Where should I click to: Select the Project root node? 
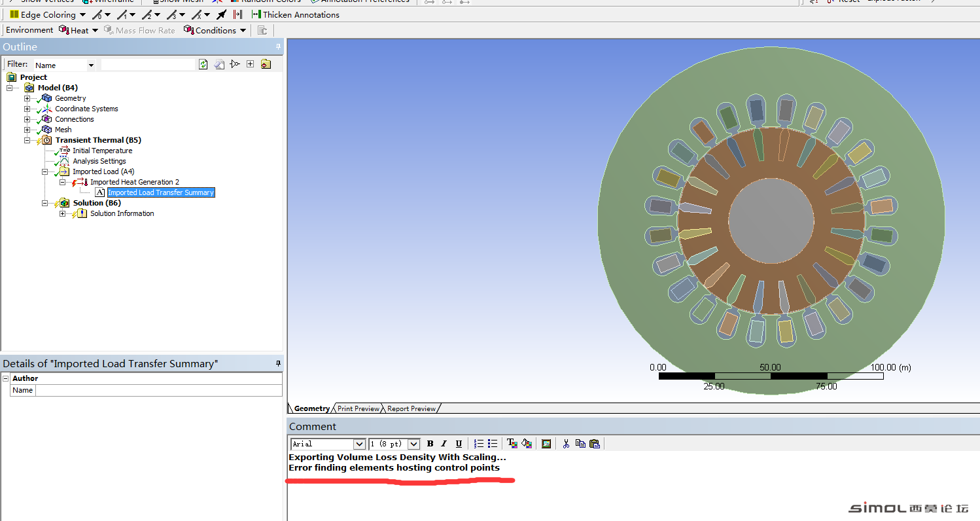pyautogui.click(x=33, y=77)
